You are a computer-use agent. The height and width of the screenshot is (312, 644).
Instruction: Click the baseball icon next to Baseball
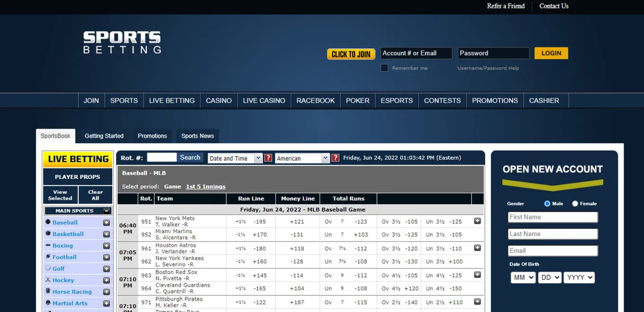[48, 222]
